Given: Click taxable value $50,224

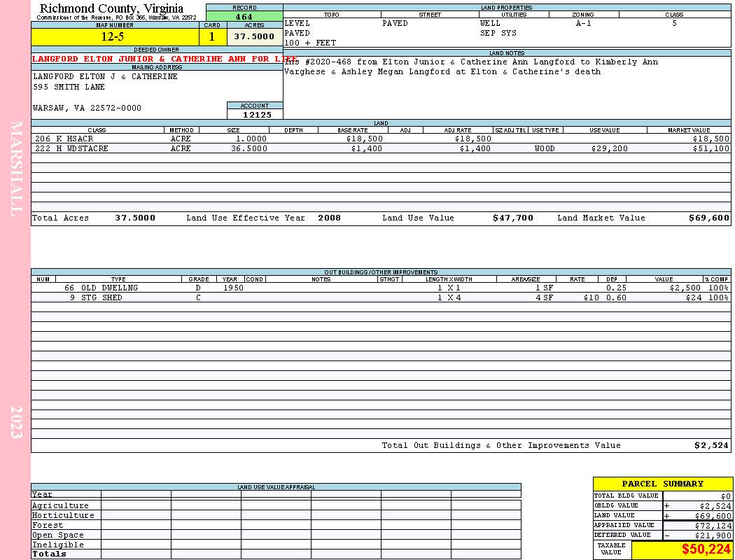Looking at the screenshot, I should click(x=706, y=549).
